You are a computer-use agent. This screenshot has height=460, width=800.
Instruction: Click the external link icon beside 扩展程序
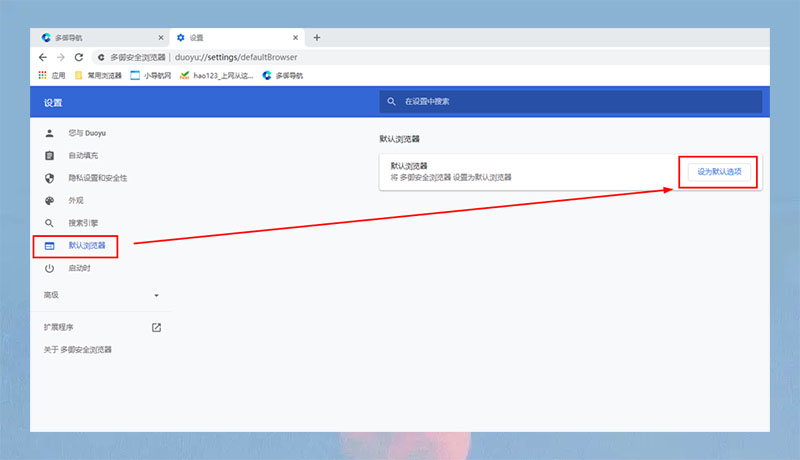click(157, 327)
